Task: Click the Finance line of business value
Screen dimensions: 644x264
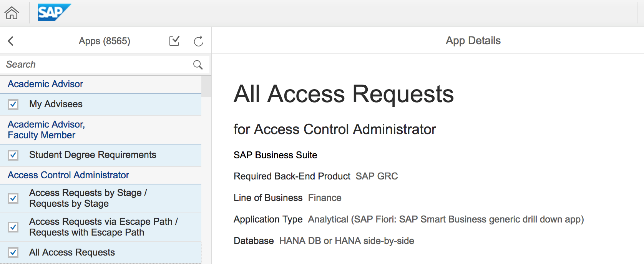Action: (325, 198)
